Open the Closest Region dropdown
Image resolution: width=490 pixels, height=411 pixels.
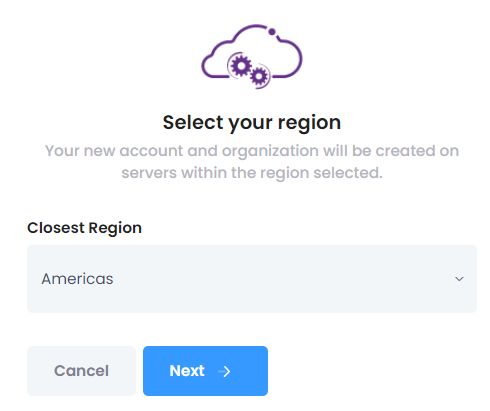(x=252, y=279)
